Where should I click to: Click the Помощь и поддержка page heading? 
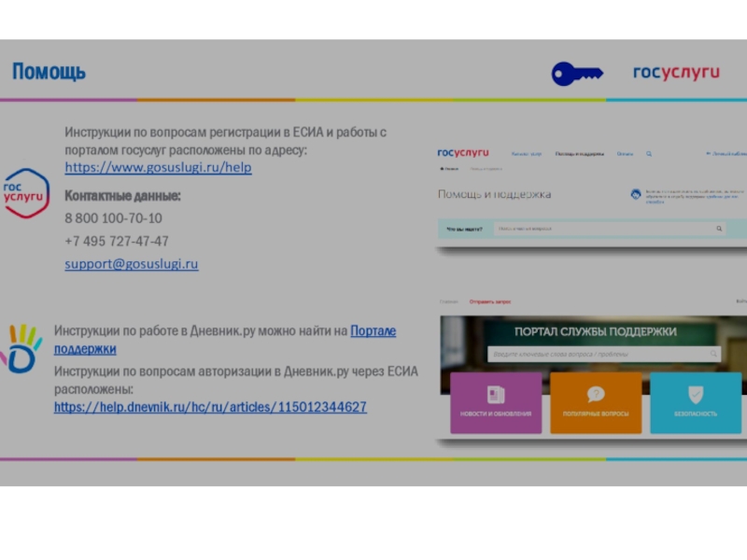pyautogui.click(x=495, y=194)
